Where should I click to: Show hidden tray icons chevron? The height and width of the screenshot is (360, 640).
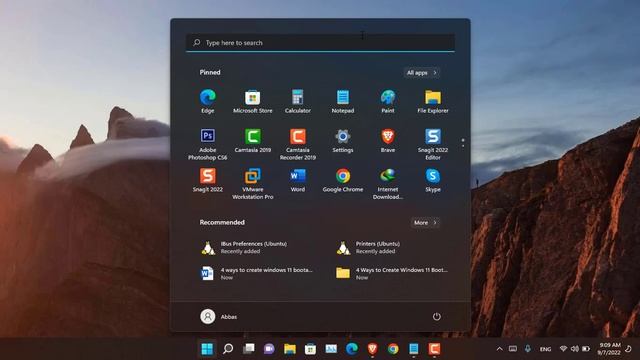tap(499, 349)
